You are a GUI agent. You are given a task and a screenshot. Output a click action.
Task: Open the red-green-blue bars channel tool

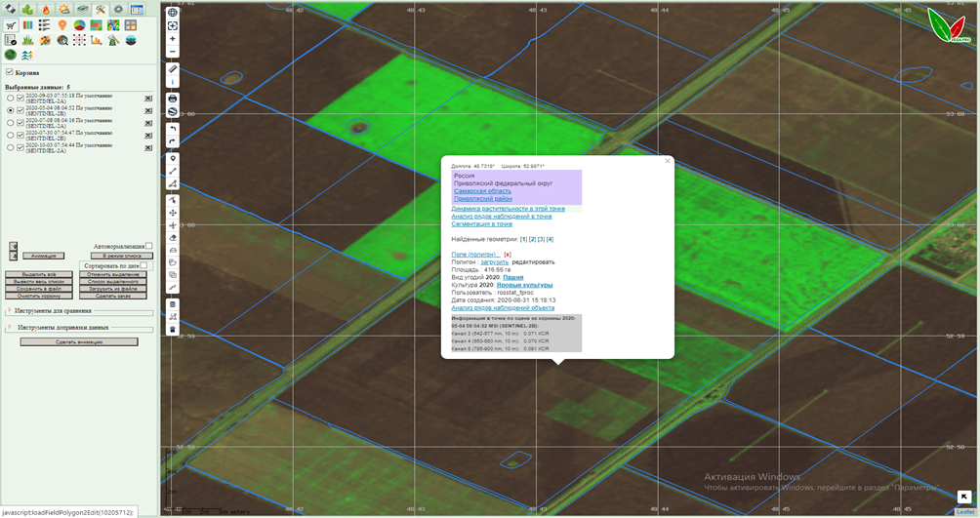click(28, 25)
